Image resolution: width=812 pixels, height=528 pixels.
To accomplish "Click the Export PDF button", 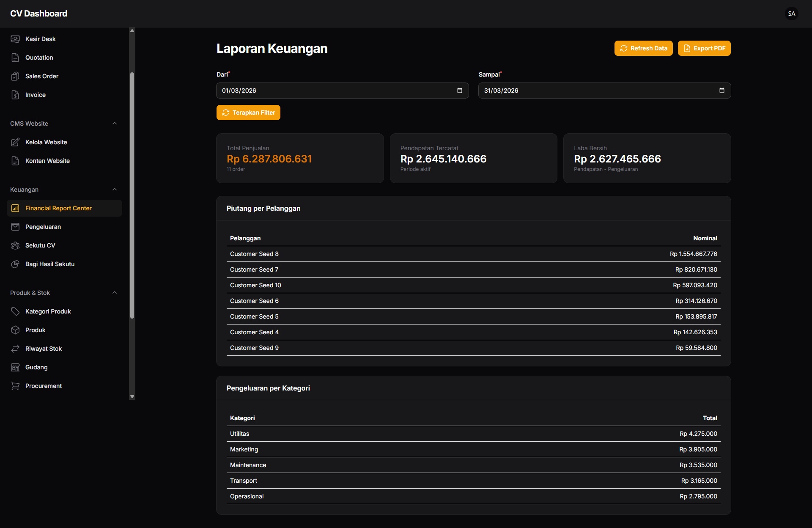I will (x=704, y=48).
